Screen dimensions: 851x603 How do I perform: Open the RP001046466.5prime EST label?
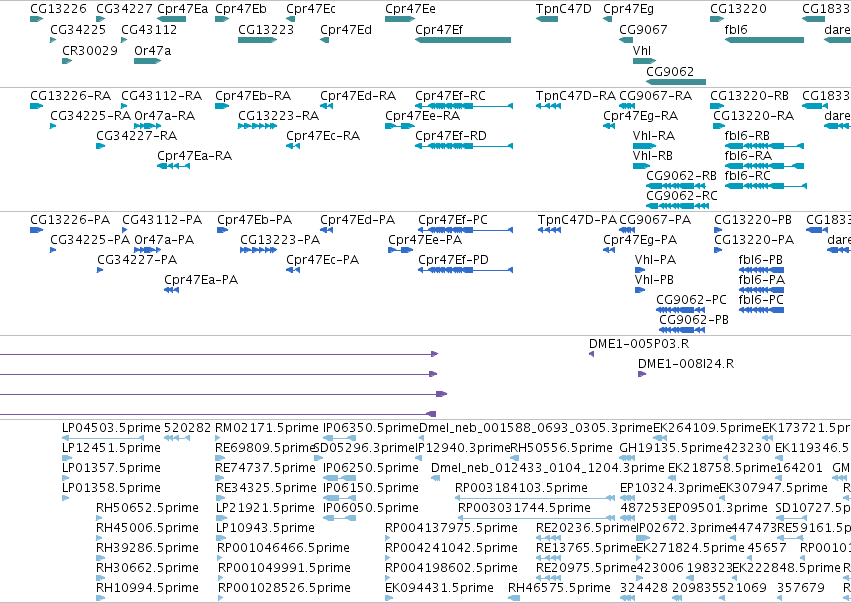click(x=283, y=548)
